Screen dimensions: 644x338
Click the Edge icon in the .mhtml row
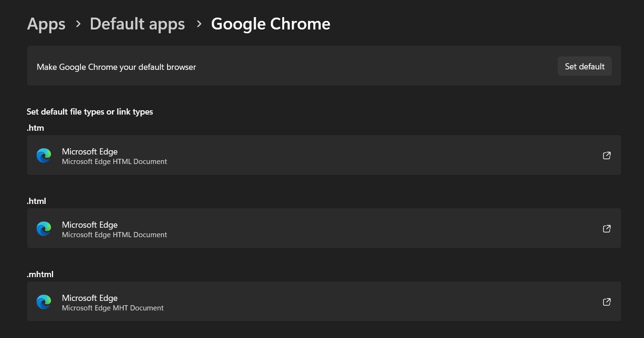(44, 302)
